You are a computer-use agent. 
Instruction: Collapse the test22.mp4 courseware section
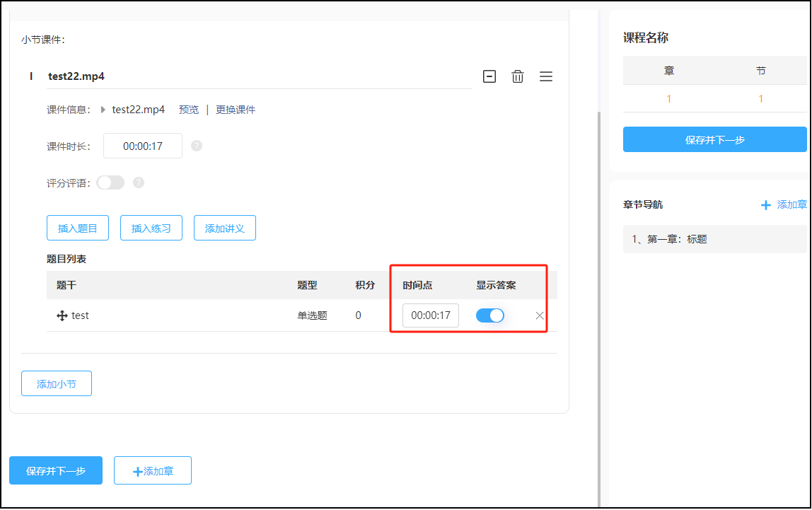click(489, 76)
